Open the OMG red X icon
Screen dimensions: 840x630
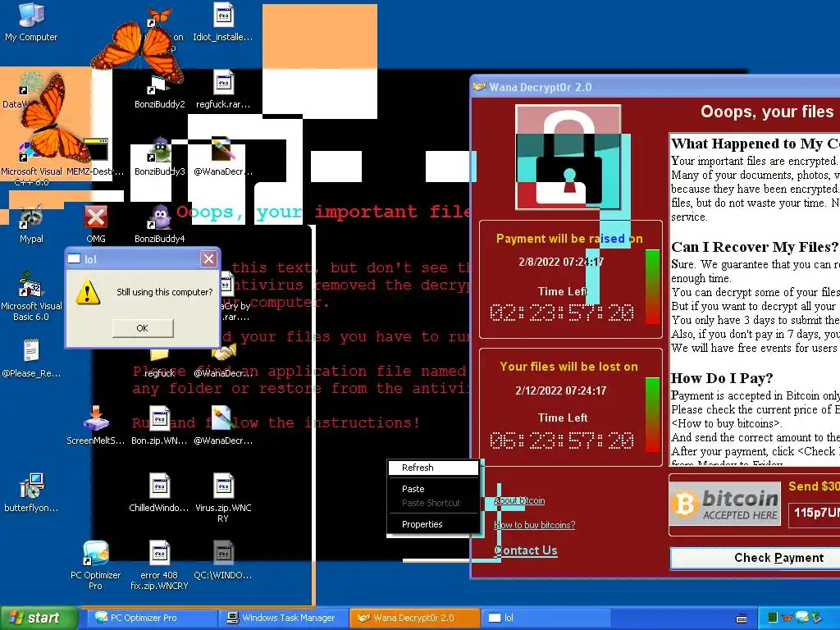[95, 224]
